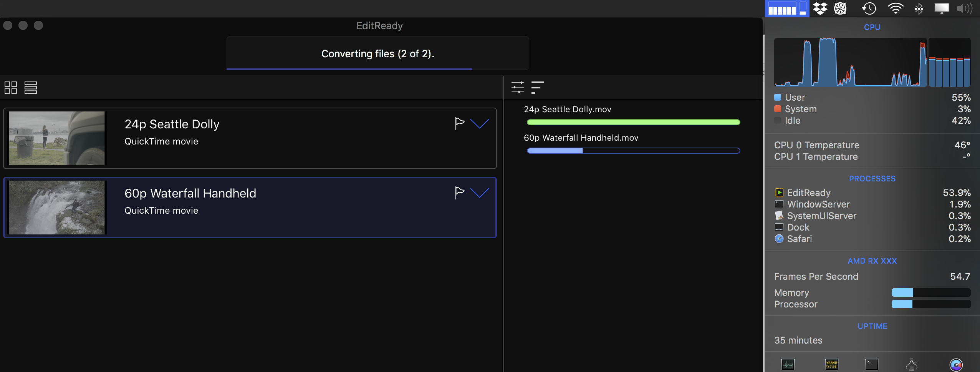Screen dimensions: 980x372
Task: Open the Bluetooth menu bar icon
Action: coord(919,8)
